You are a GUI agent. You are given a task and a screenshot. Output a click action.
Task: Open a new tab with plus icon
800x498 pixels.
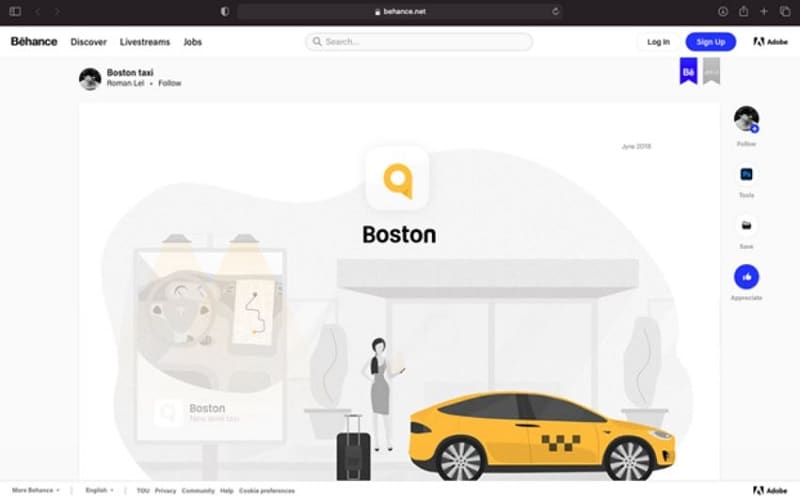tap(764, 11)
